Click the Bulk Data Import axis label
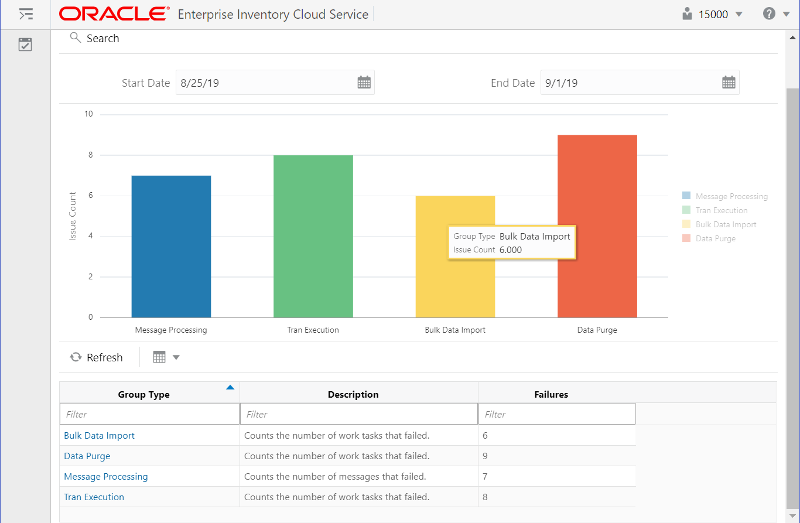 coord(455,330)
